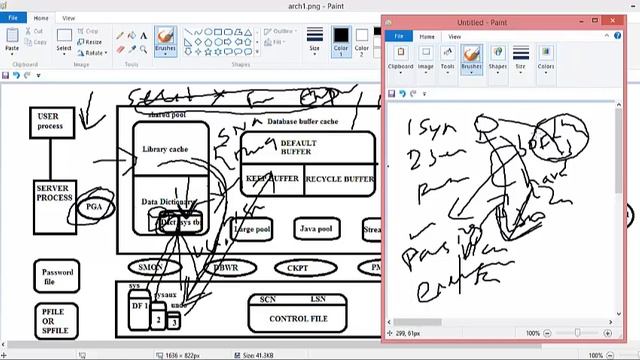Pick the Diamond shape in Shapes gallery
Viewport: 640px width, 360px height.
(x=198, y=42)
